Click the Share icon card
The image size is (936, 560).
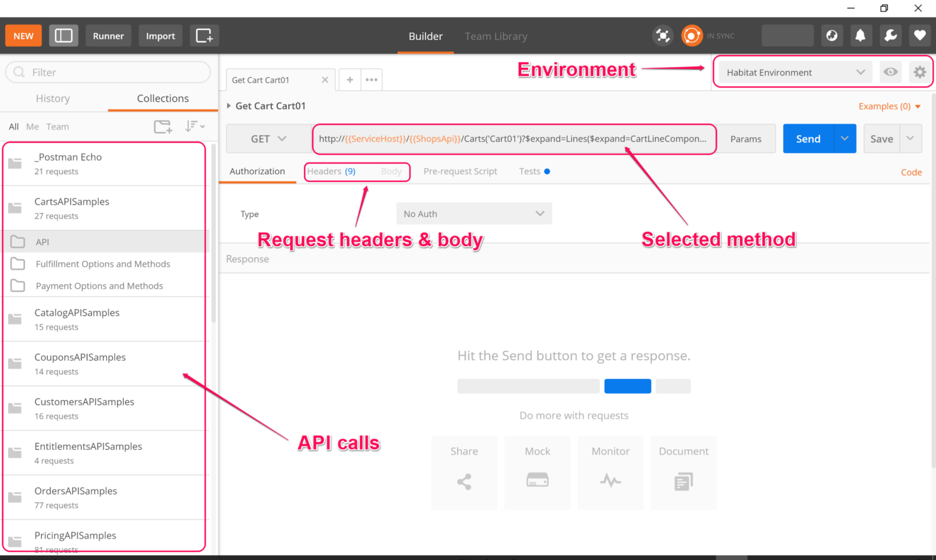click(x=464, y=473)
